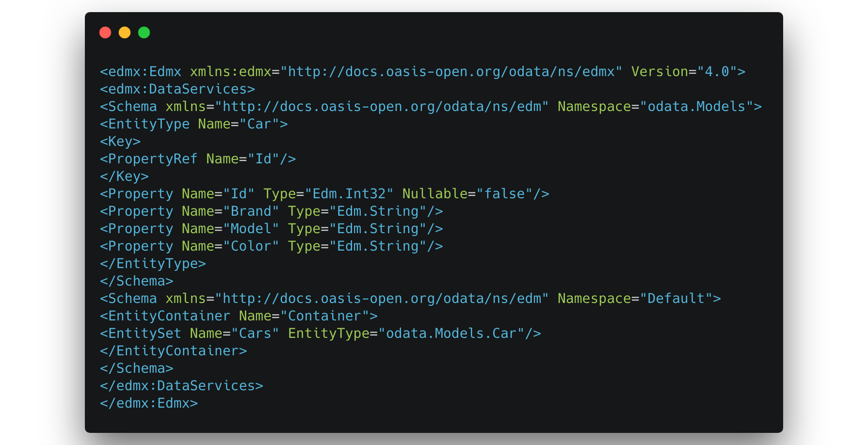Select EntityType="odata.Models.Car" attribute
Viewport: 868px width, 445px height.
(406, 334)
